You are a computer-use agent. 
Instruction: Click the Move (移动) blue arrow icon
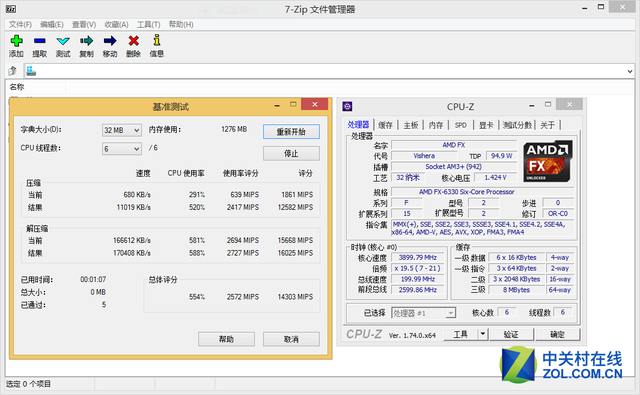(110, 41)
